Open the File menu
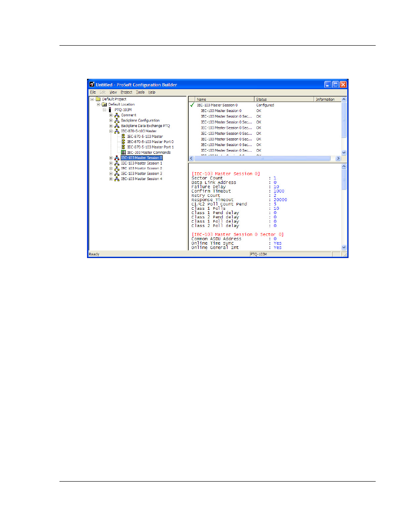 pyautogui.click(x=93, y=92)
